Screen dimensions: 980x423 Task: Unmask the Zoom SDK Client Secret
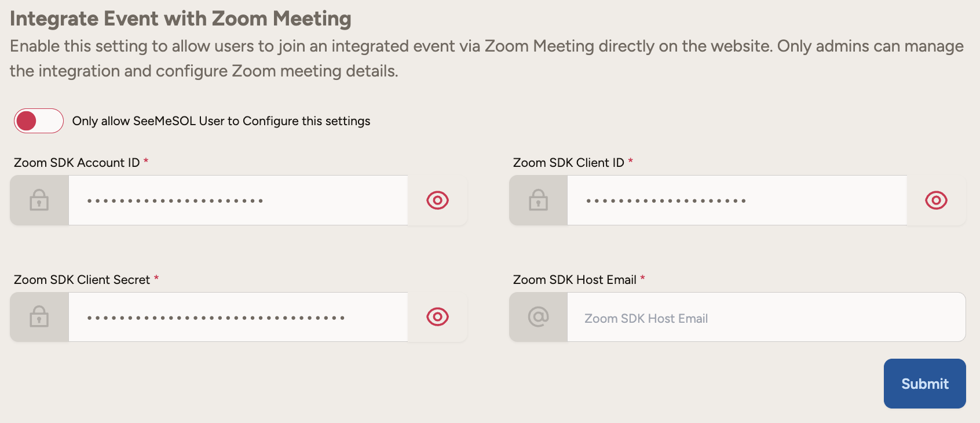click(x=437, y=317)
